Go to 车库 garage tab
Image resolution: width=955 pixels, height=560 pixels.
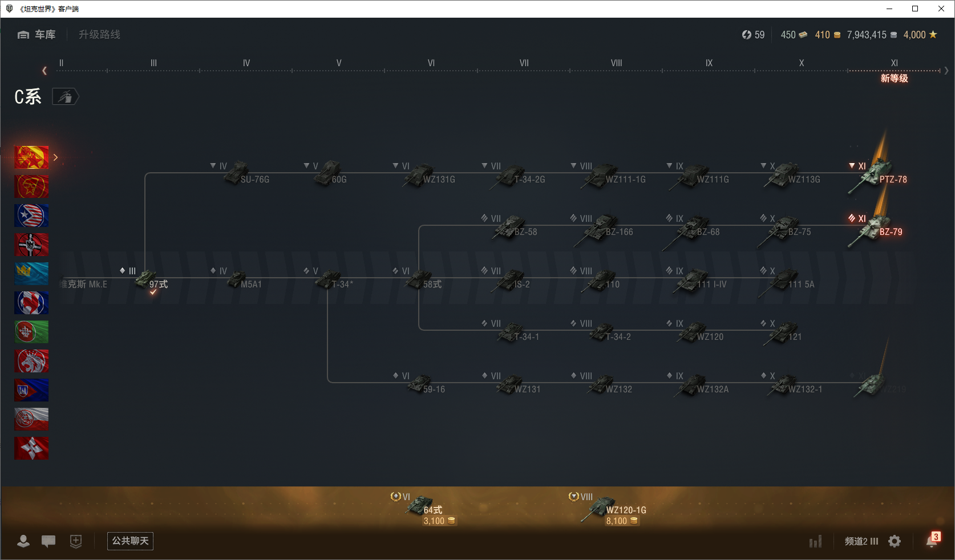coord(37,35)
